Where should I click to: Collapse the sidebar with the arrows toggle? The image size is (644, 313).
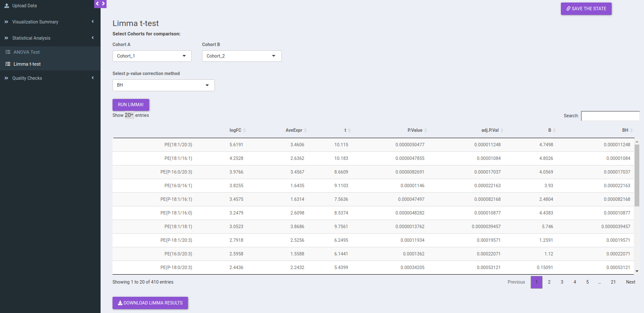[100, 3]
